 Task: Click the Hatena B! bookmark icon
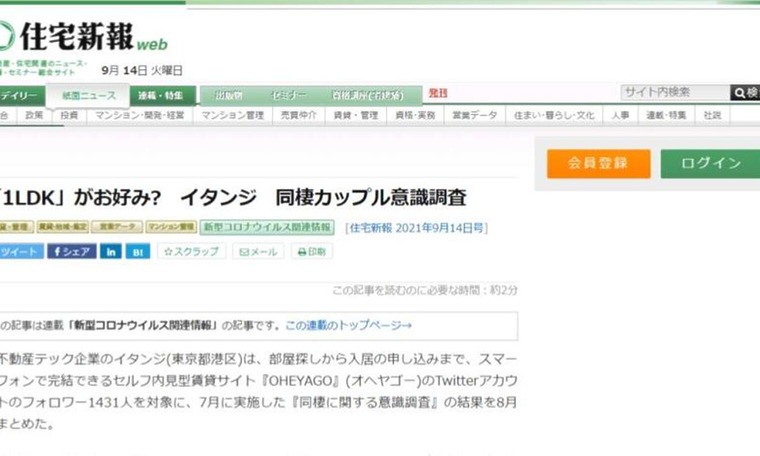[x=137, y=252]
